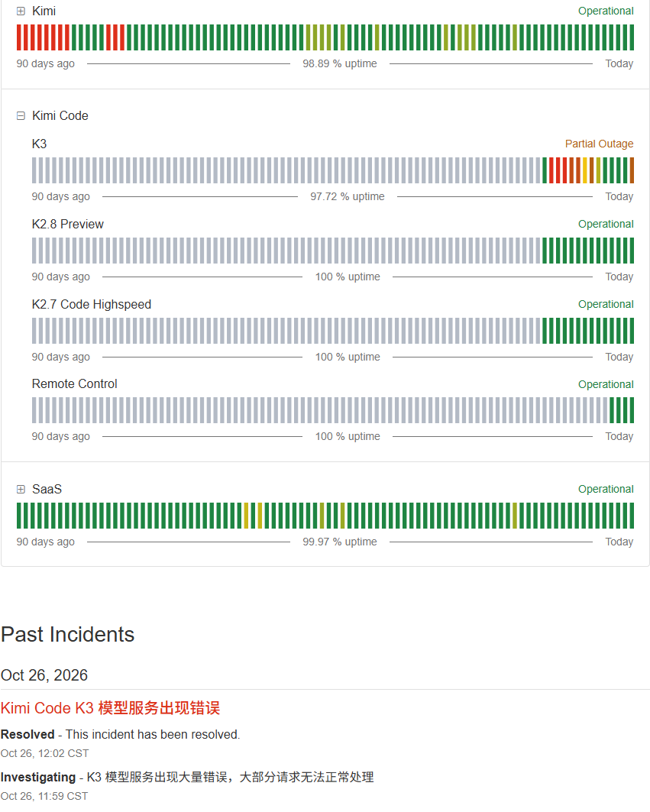The image size is (650, 812).
Task: Click the Kimi 98.89 % uptime text
Action: [x=340, y=63]
